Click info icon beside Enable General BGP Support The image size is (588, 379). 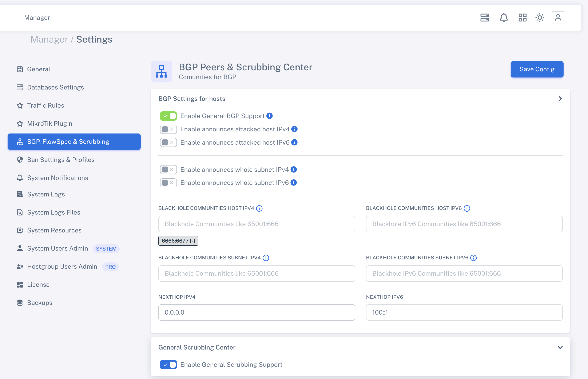(x=270, y=116)
